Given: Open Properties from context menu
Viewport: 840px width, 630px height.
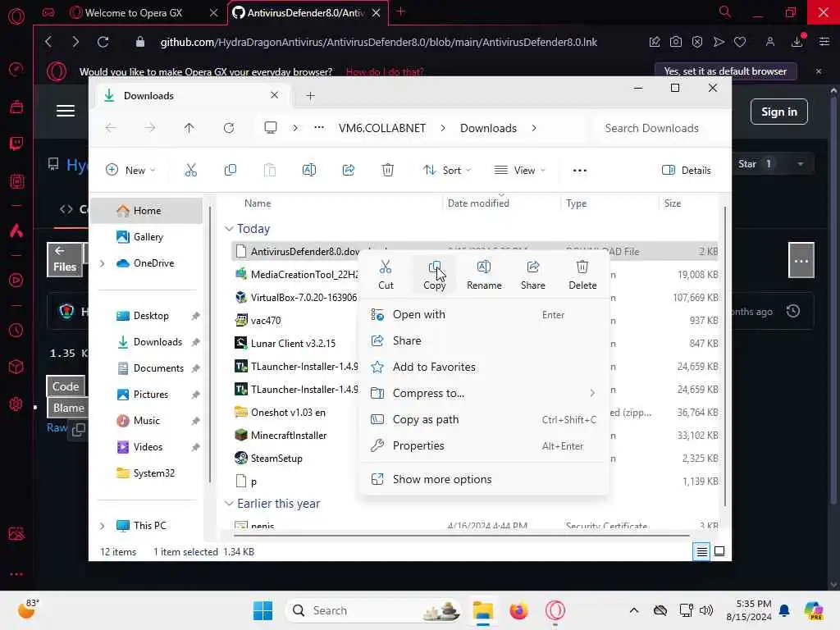Looking at the screenshot, I should (483, 445).
